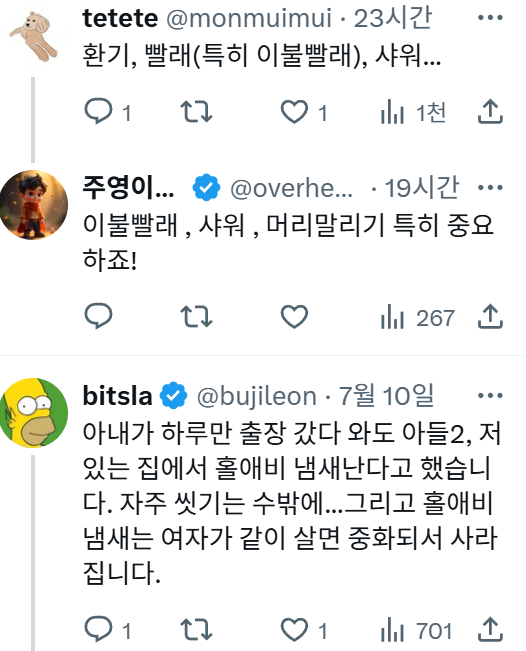Open bitsla's Homer Simpson avatar
The width and height of the screenshot is (526, 651).
(x=34, y=413)
